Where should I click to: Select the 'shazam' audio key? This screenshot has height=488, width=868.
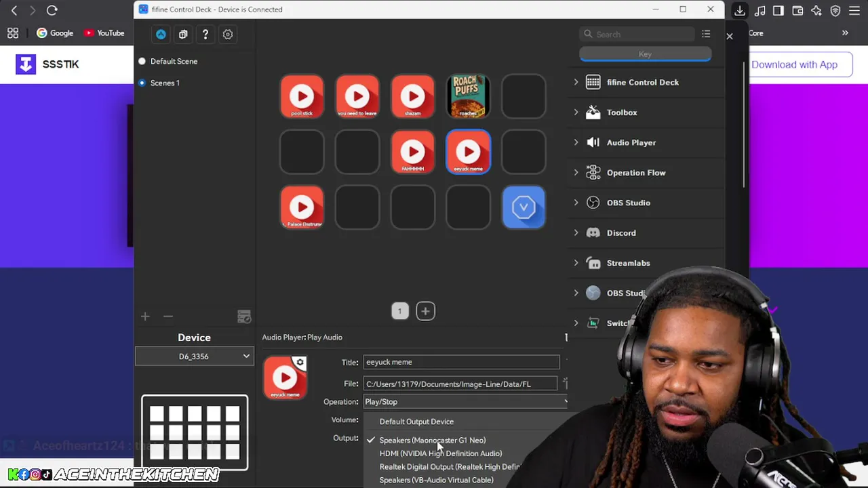[x=413, y=96]
